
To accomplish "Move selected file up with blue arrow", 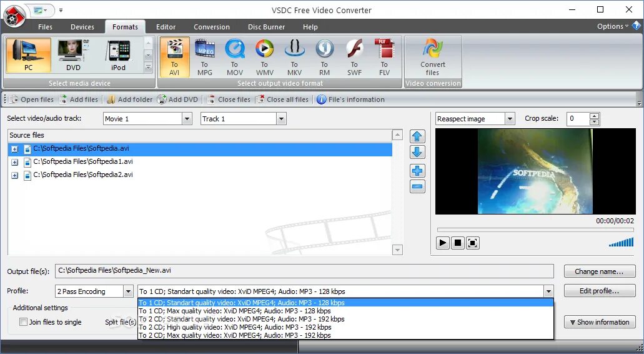I will tap(417, 136).
